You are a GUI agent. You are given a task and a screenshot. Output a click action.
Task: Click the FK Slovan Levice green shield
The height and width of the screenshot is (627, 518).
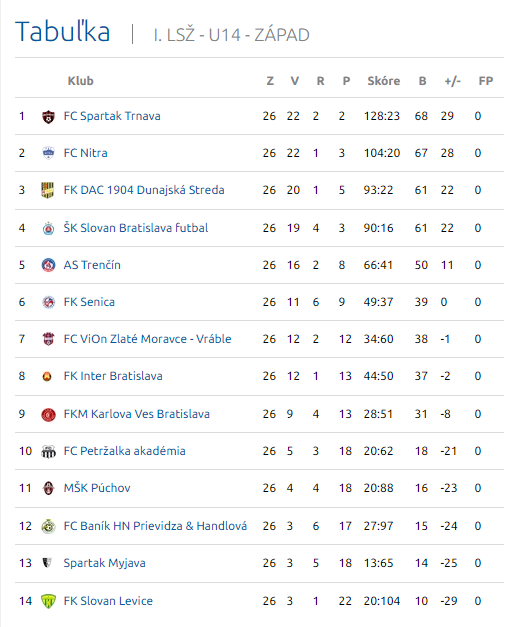click(48, 601)
